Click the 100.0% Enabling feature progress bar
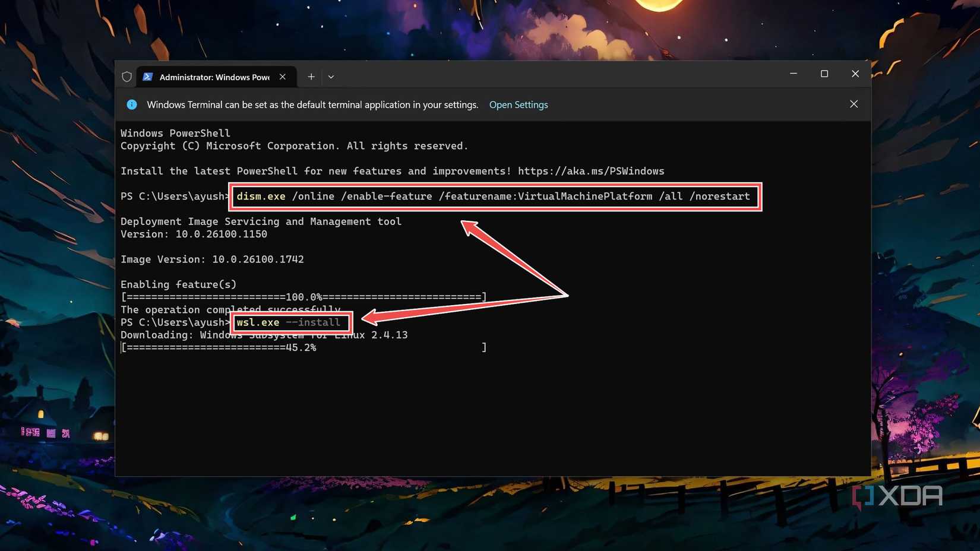The height and width of the screenshot is (551, 980). pyautogui.click(x=303, y=297)
